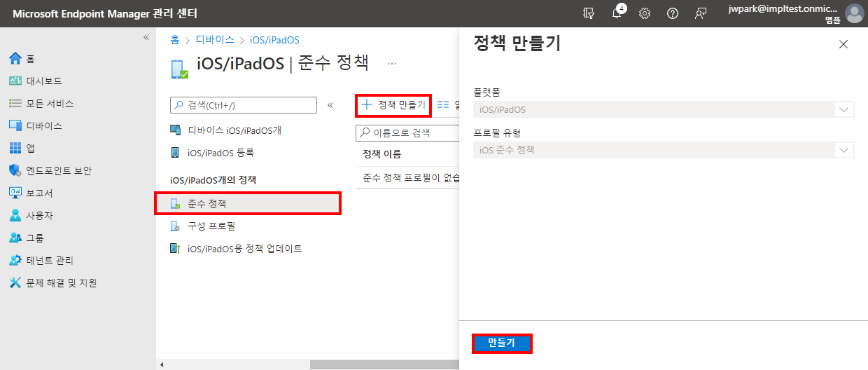Click the 디바이스 breadcrumb link

point(215,40)
